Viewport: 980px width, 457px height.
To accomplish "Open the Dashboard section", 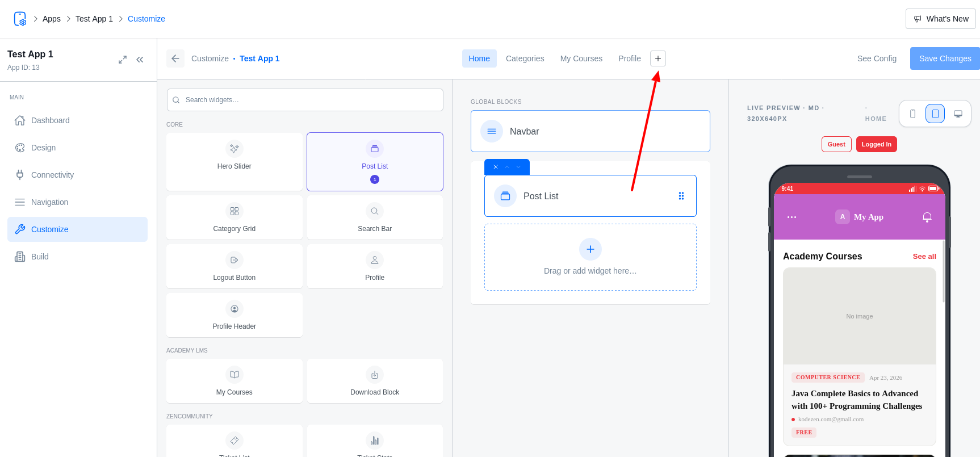I will pos(77,120).
